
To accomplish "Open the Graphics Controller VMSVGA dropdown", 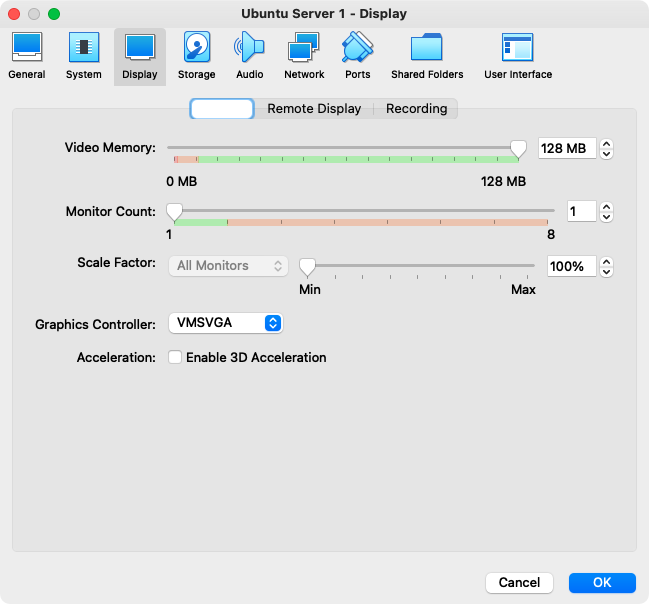I will (x=226, y=323).
